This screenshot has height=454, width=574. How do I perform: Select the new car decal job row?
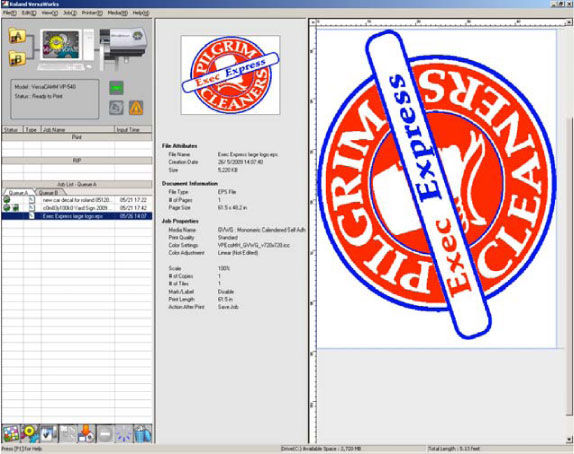tap(77, 200)
